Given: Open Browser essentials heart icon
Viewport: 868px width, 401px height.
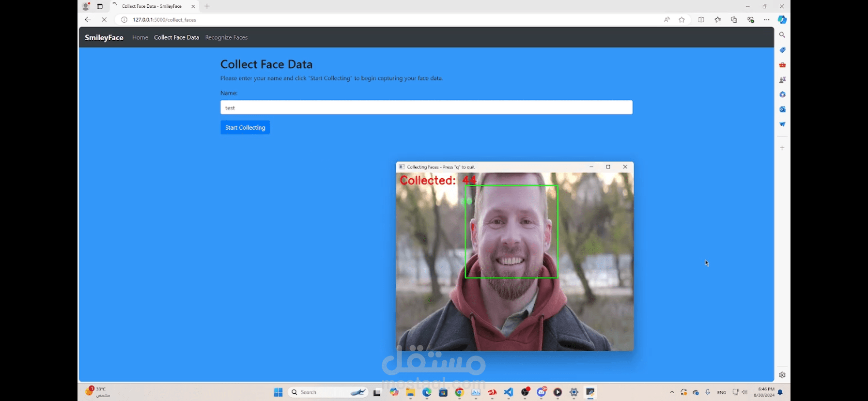Looking at the screenshot, I should (x=751, y=20).
